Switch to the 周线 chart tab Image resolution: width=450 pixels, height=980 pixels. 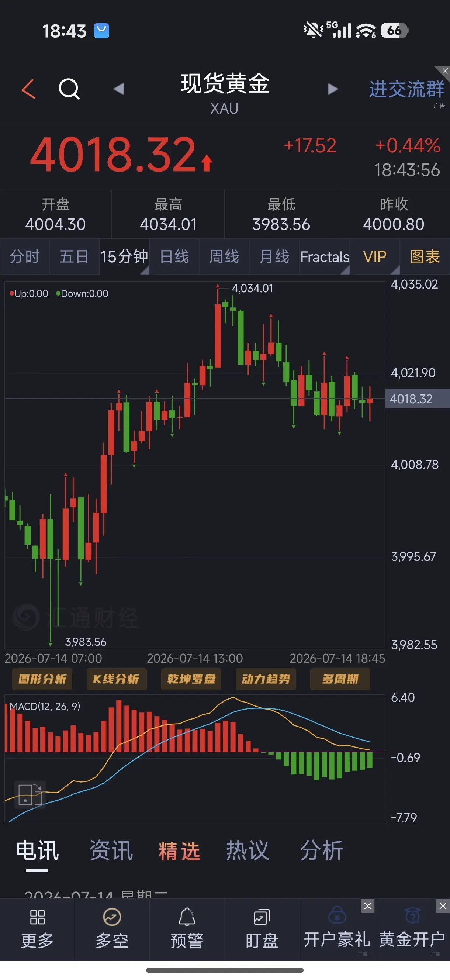point(224,256)
